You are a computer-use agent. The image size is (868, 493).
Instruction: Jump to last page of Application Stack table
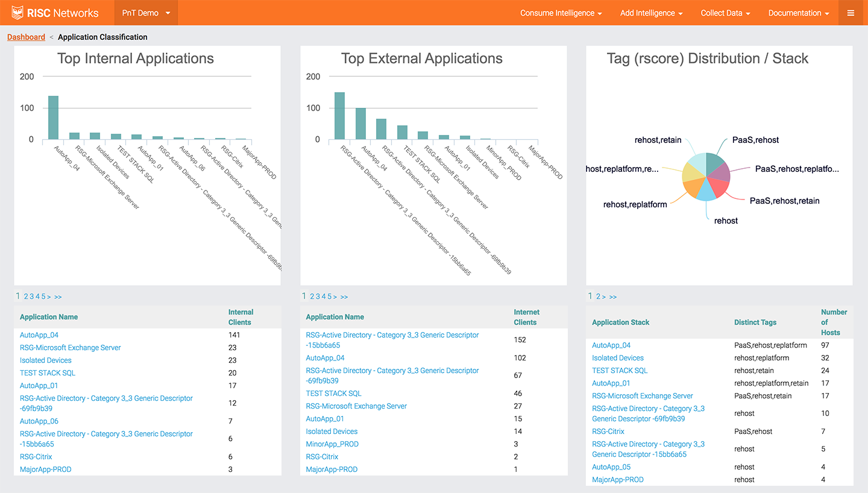[612, 297]
